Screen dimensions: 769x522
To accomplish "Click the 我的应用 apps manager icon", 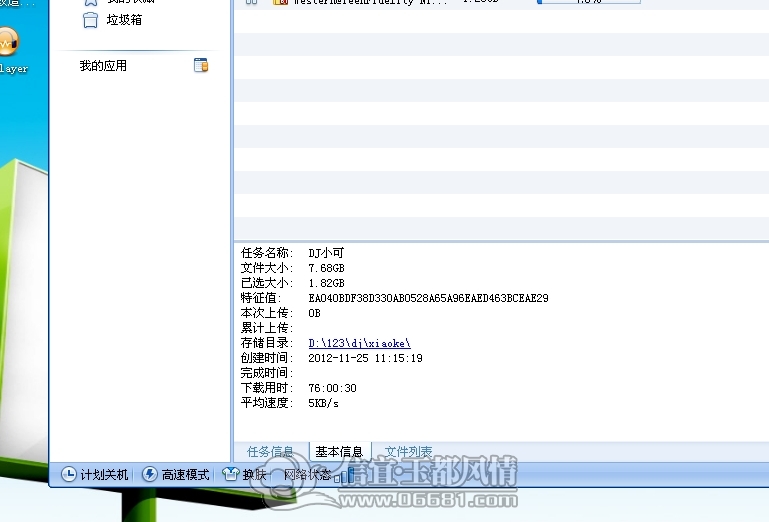I will tap(201, 65).
